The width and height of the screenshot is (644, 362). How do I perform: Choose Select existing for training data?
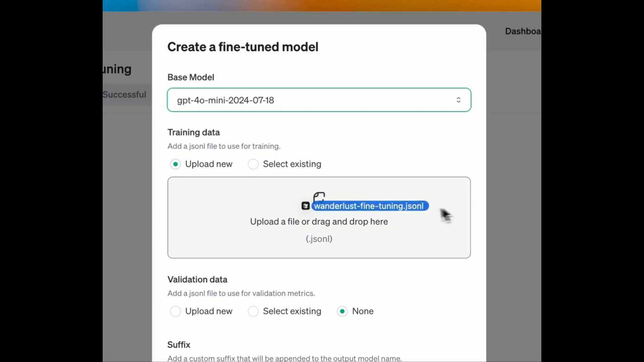click(253, 164)
